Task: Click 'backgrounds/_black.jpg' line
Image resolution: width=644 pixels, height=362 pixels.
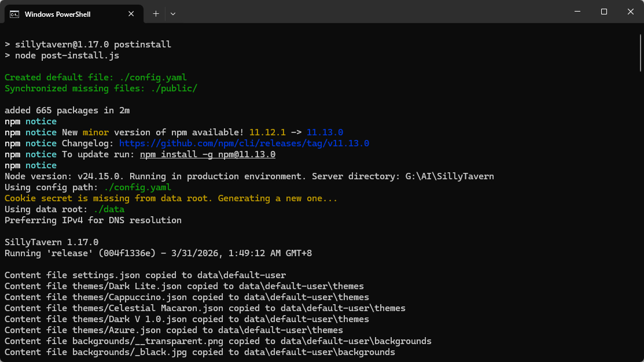Action: pyautogui.click(x=200, y=353)
